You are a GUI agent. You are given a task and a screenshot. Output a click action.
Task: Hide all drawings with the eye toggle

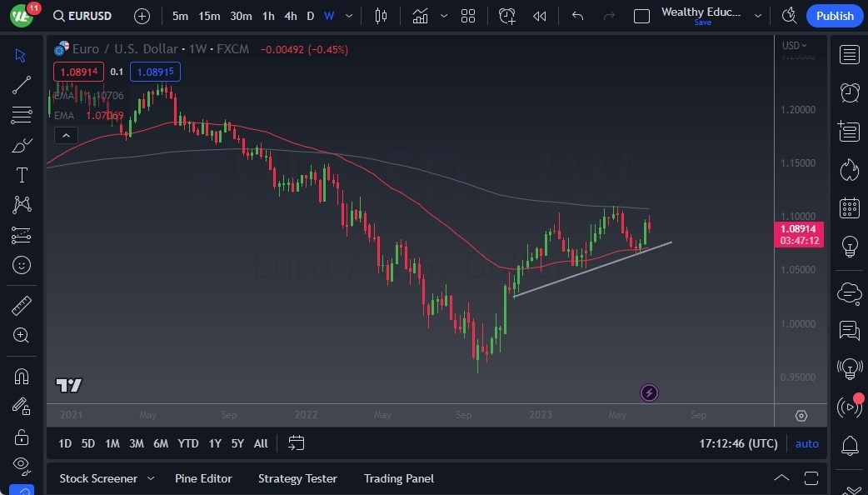[x=22, y=466]
